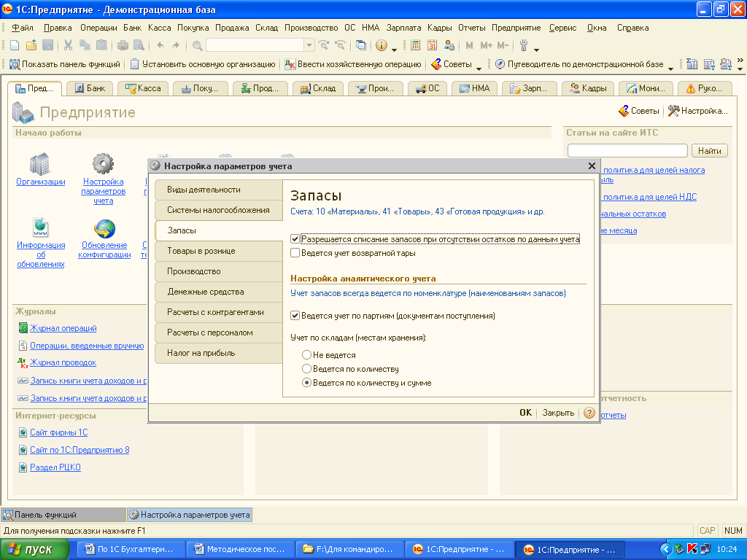Click the Windows пуск start button
747x560 pixels.
click(34, 550)
